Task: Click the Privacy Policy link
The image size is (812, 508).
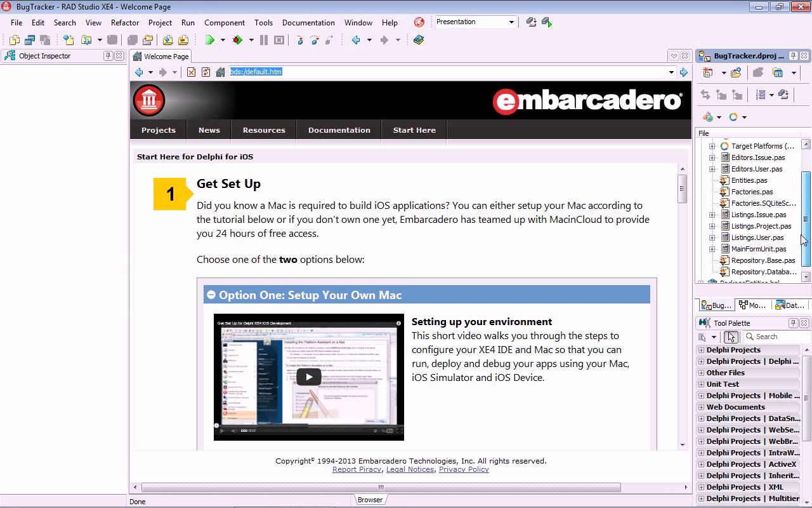Action: (x=463, y=469)
